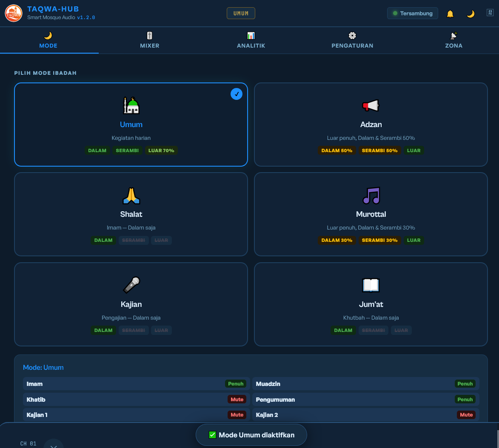The width and height of the screenshot is (499, 448).
Task: Select the Jum'at mode title
Action: (371, 304)
